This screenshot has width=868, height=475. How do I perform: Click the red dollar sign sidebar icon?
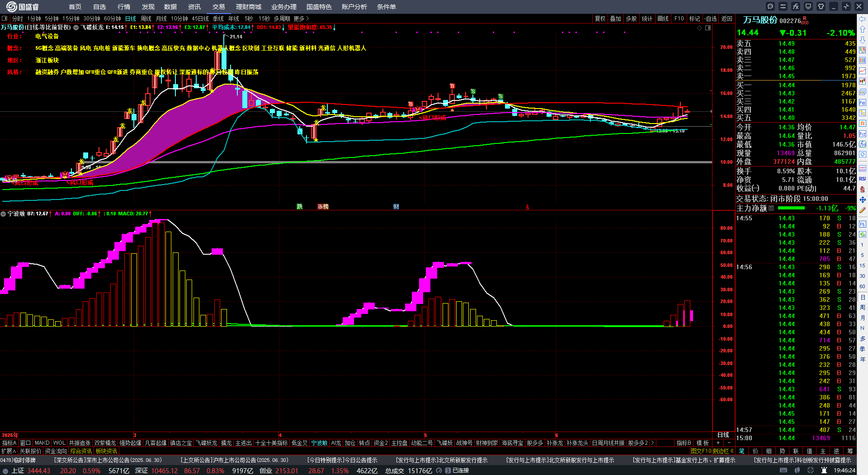click(863, 189)
